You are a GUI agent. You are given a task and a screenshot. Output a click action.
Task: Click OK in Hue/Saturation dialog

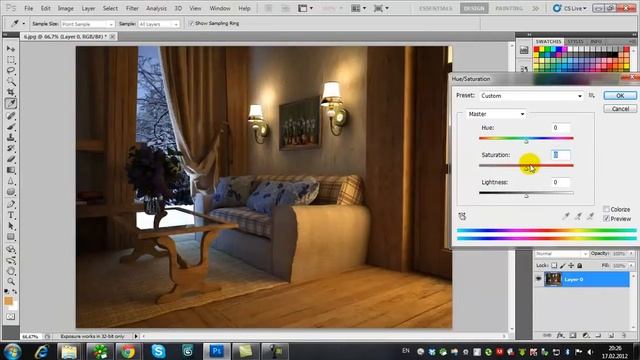click(x=620, y=96)
